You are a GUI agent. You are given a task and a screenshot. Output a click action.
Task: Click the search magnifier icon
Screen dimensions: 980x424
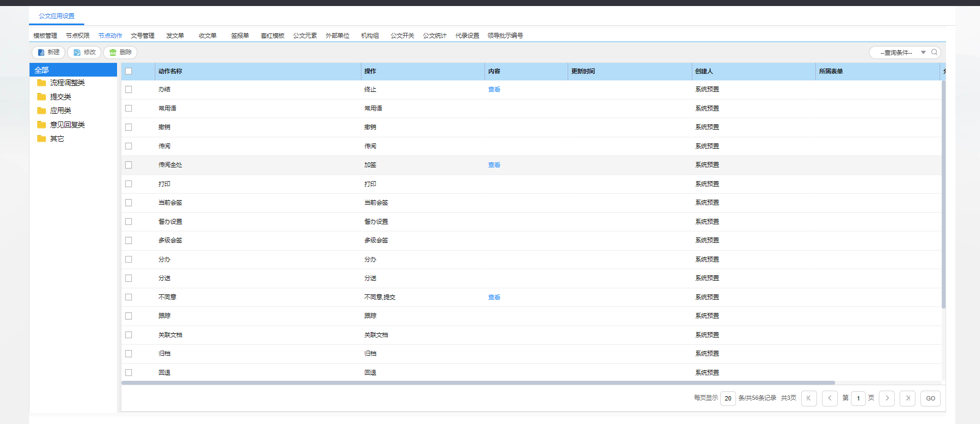coord(934,53)
